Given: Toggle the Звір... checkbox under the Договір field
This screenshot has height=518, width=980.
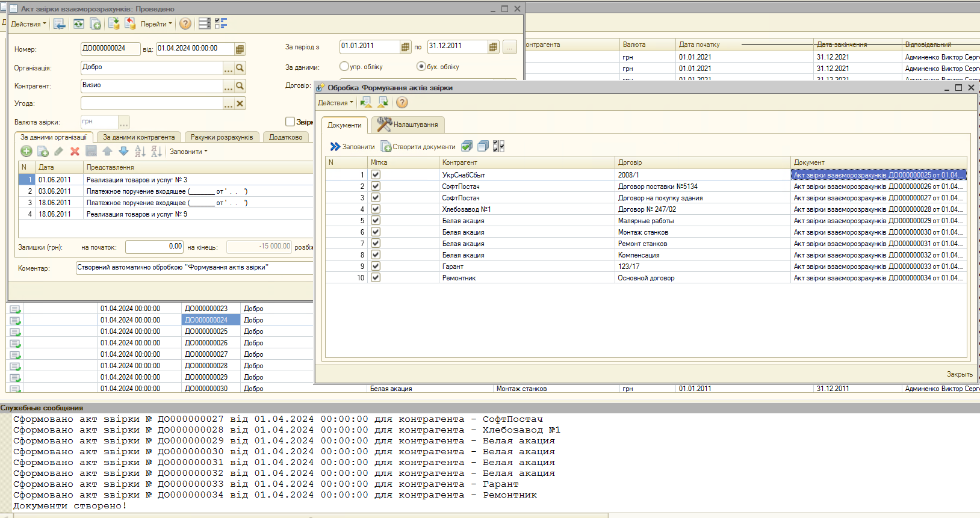Looking at the screenshot, I should pyautogui.click(x=290, y=122).
